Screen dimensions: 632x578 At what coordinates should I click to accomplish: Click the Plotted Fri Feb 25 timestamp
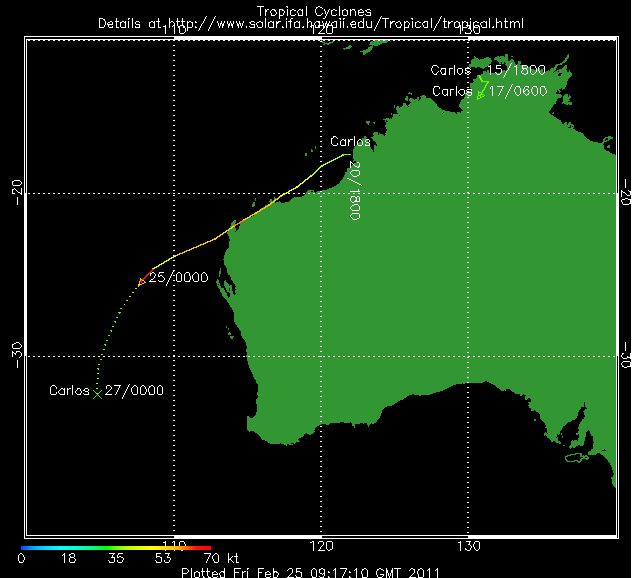click(315, 573)
